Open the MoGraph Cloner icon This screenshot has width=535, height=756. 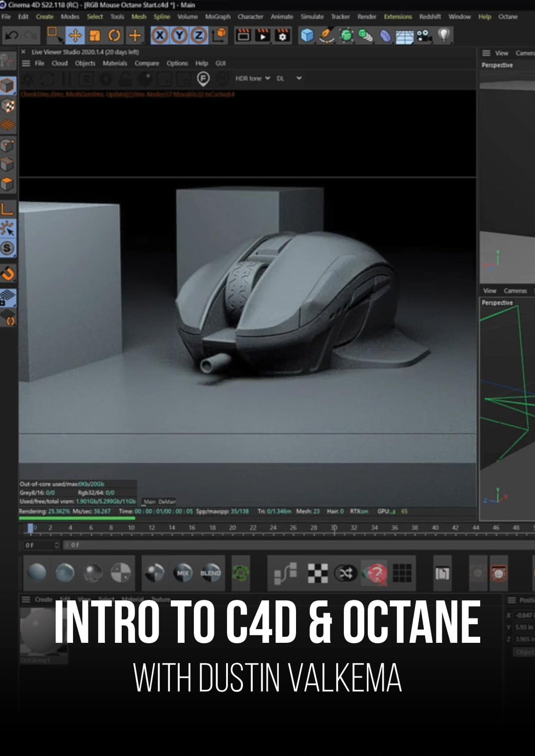coord(366,35)
